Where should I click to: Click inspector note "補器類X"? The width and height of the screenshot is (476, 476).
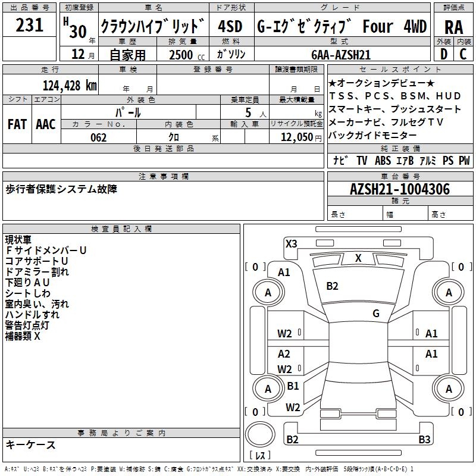pyautogui.click(x=23, y=336)
